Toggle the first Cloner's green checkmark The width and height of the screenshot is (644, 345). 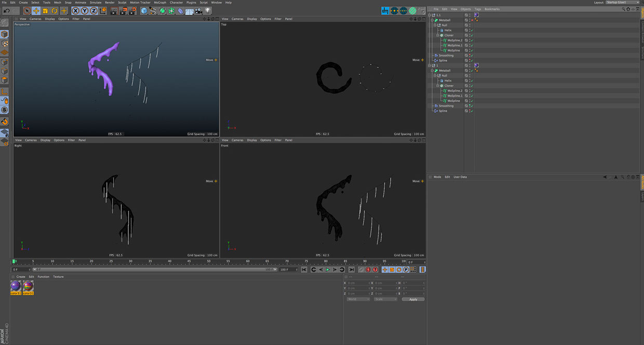click(x=472, y=35)
